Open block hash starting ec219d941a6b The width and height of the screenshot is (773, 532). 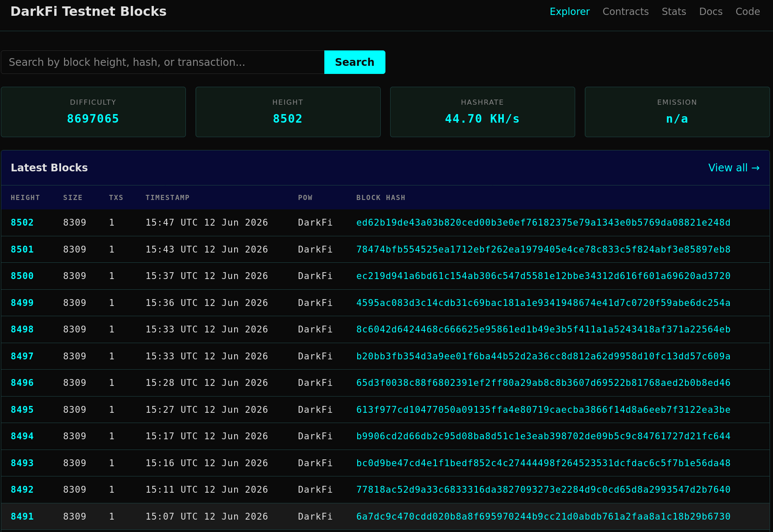click(544, 276)
